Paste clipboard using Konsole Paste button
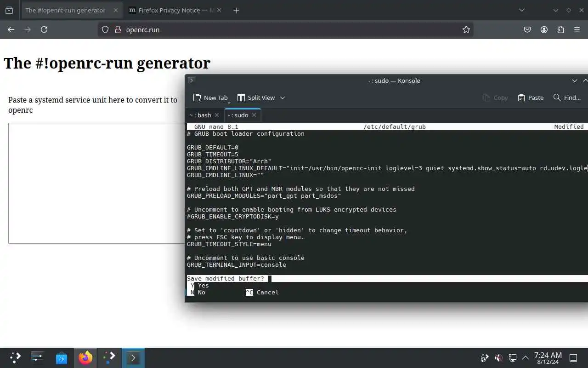This screenshot has width=588, height=368. pyautogui.click(x=531, y=98)
